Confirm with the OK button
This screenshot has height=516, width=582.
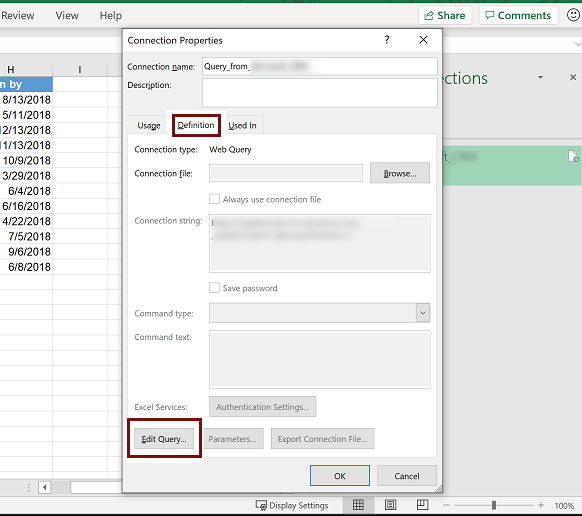(340, 476)
